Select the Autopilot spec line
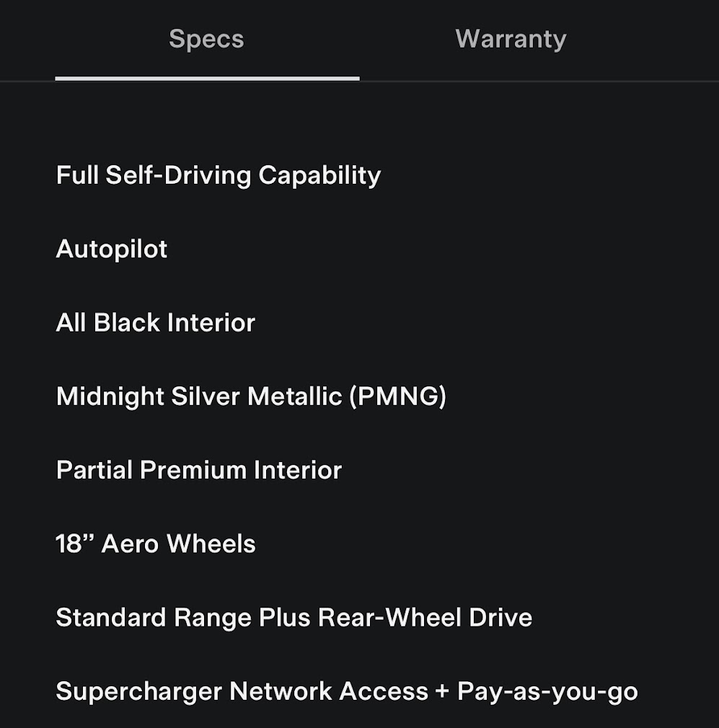The width and height of the screenshot is (719, 728). tap(112, 249)
